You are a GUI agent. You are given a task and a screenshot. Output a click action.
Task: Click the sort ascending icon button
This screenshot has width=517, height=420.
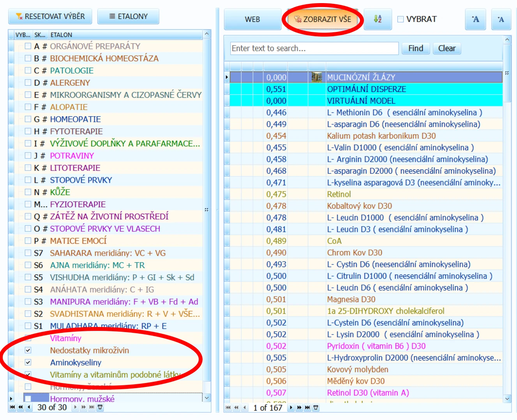click(378, 19)
